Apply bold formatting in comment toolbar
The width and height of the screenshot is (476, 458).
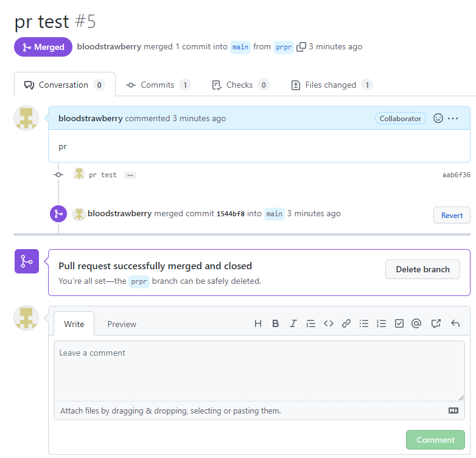tap(275, 323)
